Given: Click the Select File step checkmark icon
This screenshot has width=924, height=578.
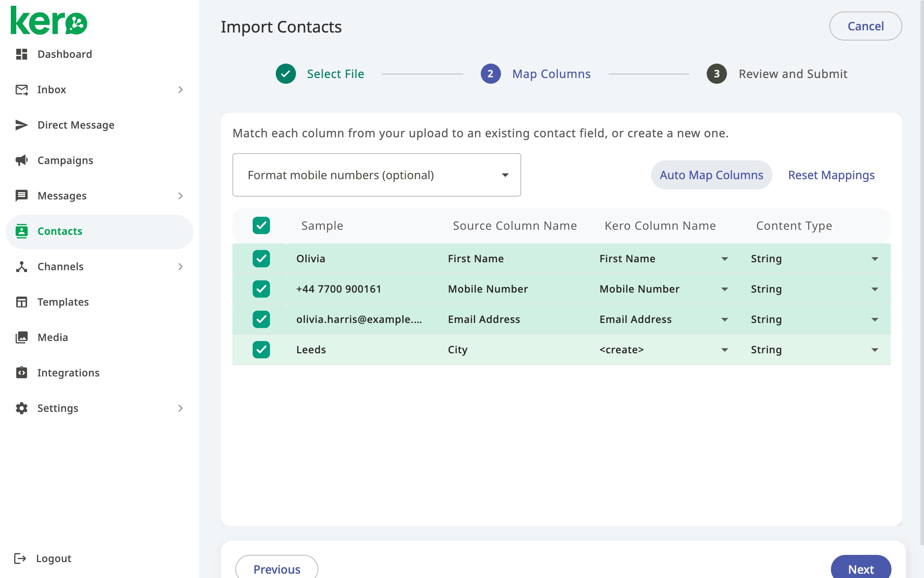Looking at the screenshot, I should 286,74.
